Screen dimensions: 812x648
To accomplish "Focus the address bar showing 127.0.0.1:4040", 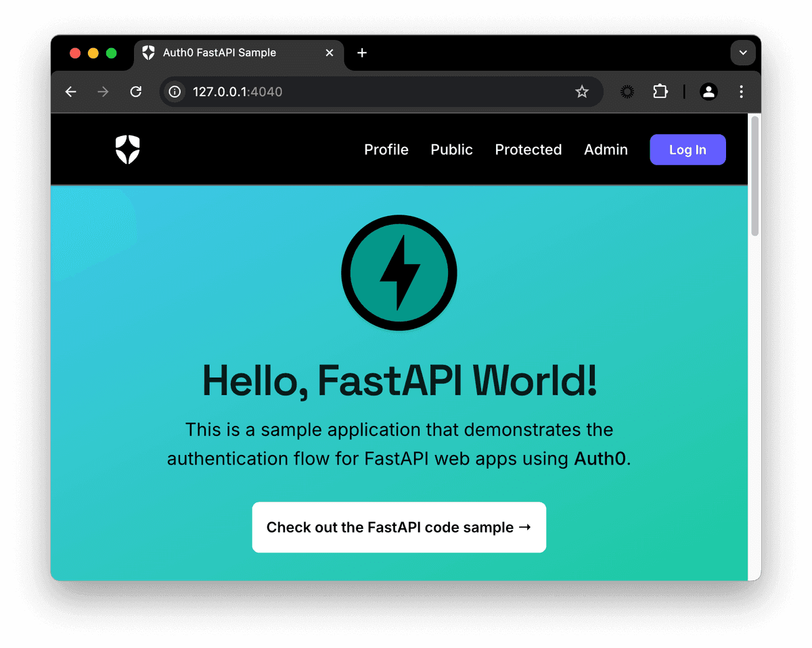I will pyautogui.click(x=381, y=91).
